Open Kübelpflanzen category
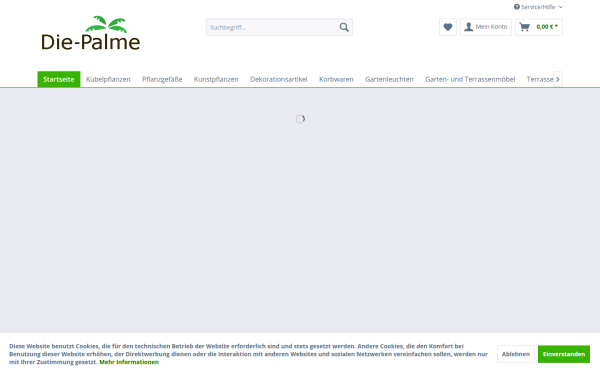The height and width of the screenshot is (375, 600). click(108, 79)
